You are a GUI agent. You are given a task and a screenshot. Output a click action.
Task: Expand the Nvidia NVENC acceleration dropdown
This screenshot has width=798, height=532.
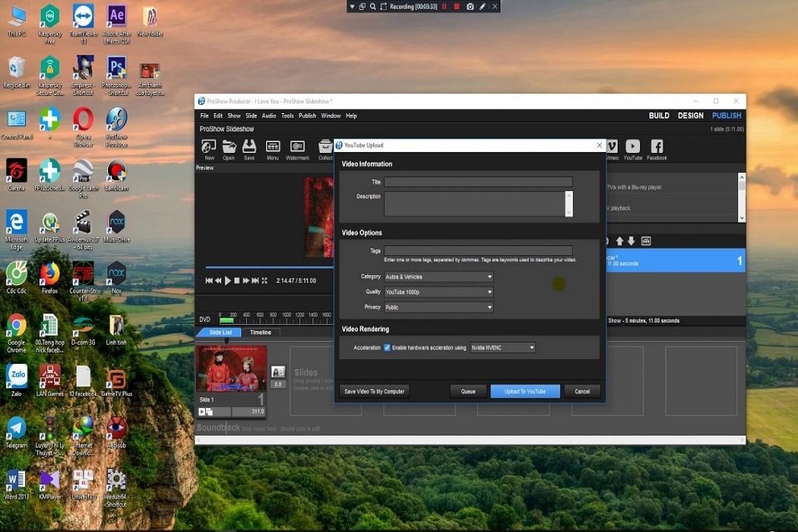502,347
